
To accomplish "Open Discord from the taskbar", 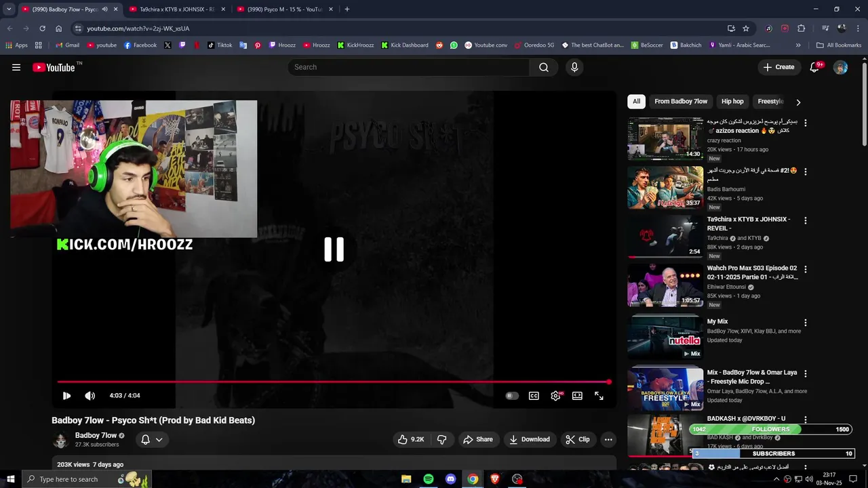I will coord(451,479).
